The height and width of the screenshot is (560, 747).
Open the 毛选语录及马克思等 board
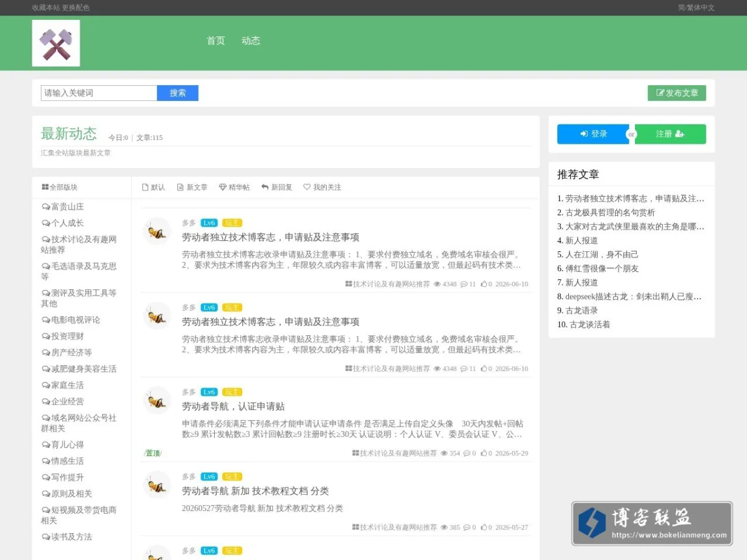click(79, 271)
